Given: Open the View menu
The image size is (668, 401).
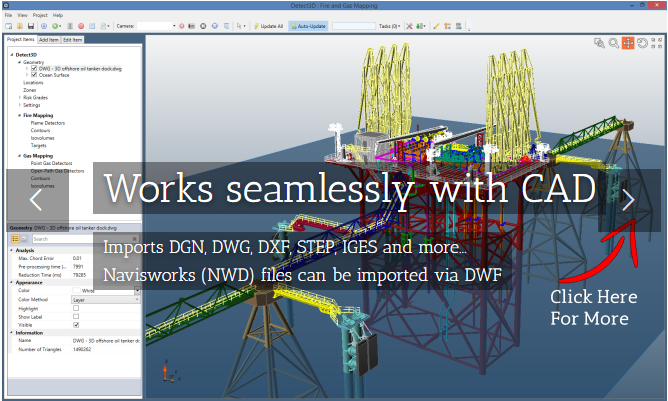Looking at the screenshot, I should (x=22, y=15).
